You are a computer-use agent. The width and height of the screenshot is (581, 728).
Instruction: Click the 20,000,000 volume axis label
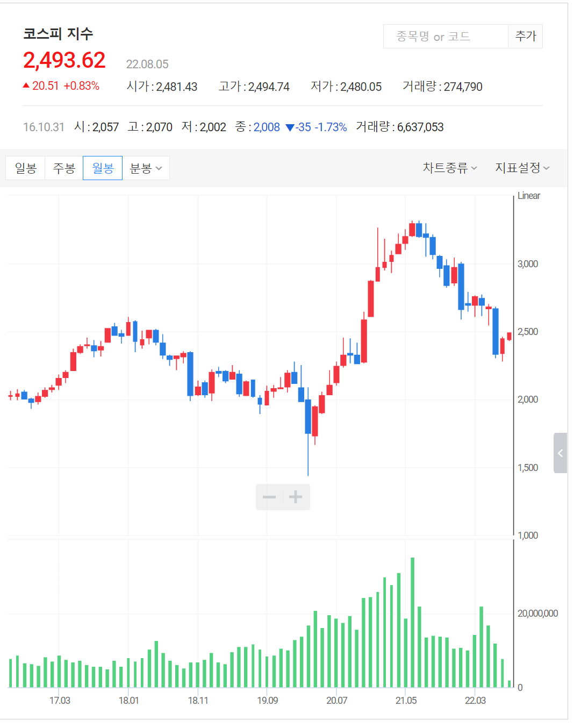click(x=537, y=613)
